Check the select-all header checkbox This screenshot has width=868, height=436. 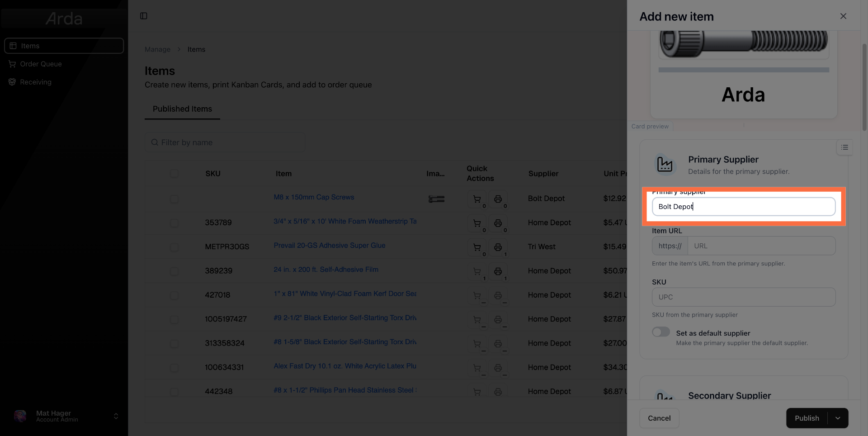pyautogui.click(x=174, y=174)
